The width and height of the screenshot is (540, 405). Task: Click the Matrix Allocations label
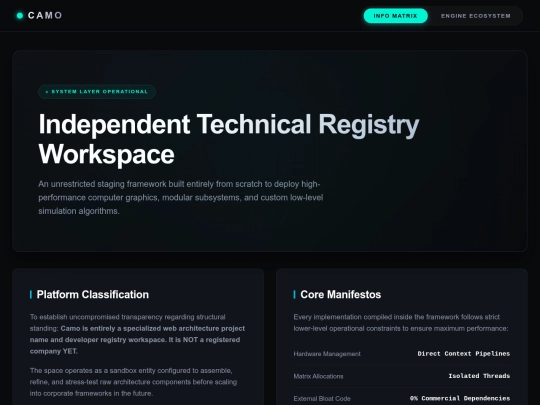[318, 376]
